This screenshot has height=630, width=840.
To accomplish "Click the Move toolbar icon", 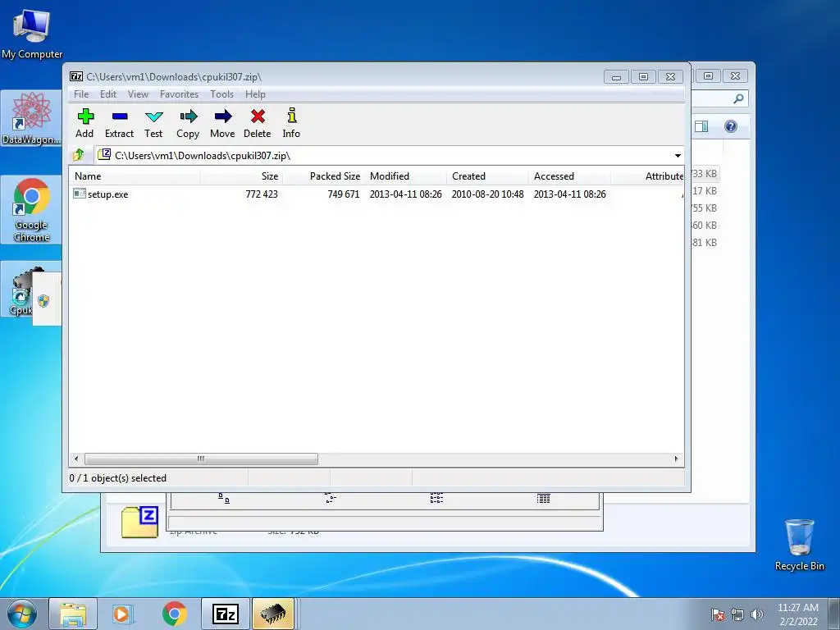I will pyautogui.click(x=222, y=123).
